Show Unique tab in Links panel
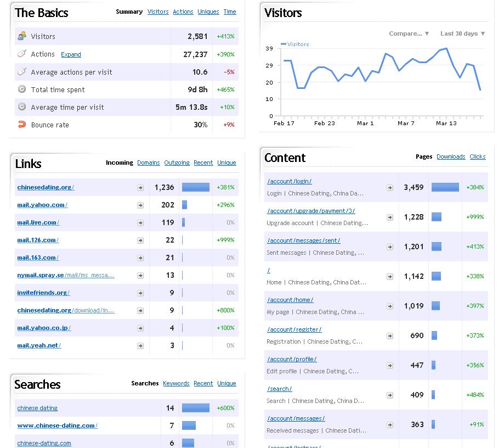This screenshot has height=448, width=504. pos(226,163)
